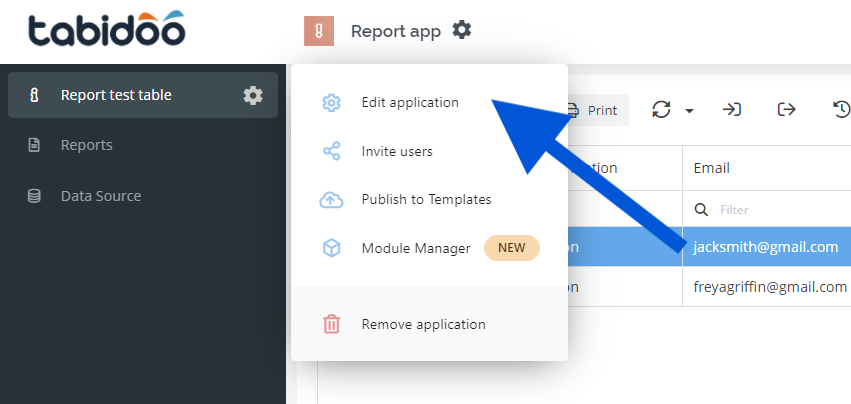Image resolution: width=851 pixels, height=404 pixels.
Task: Select the jacksmith@gmail.com cell
Action: 767,247
